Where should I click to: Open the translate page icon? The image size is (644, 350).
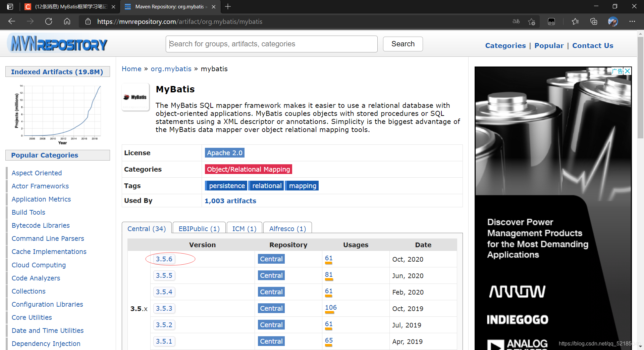tap(516, 21)
